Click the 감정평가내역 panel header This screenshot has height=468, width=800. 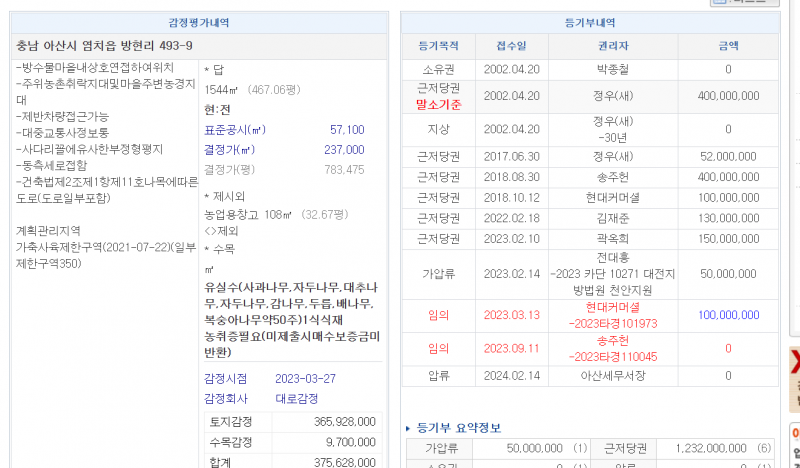click(x=199, y=22)
